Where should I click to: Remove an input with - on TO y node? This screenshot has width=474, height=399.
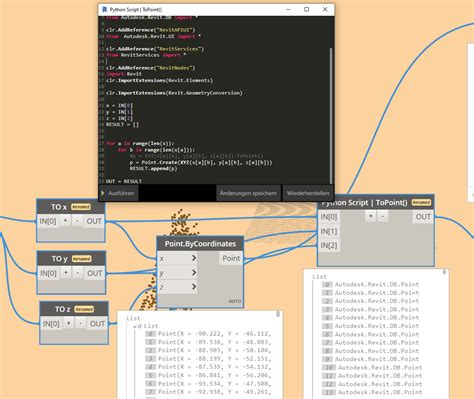(x=78, y=273)
